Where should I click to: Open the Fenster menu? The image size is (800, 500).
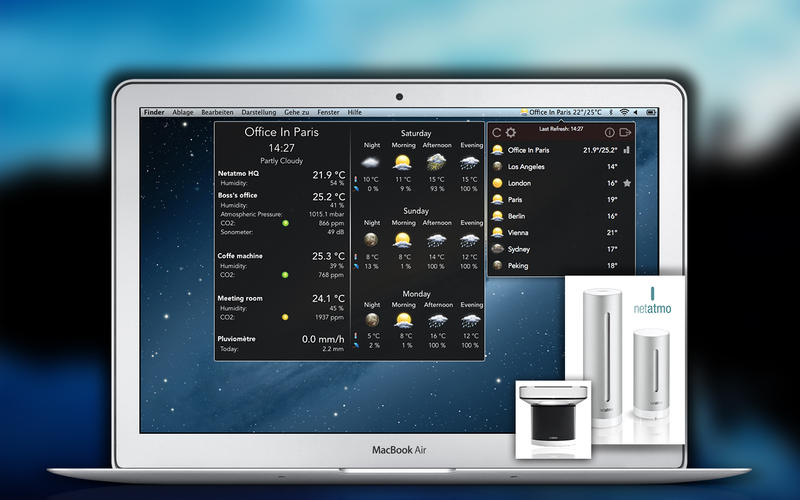pyautogui.click(x=328, y=112)
